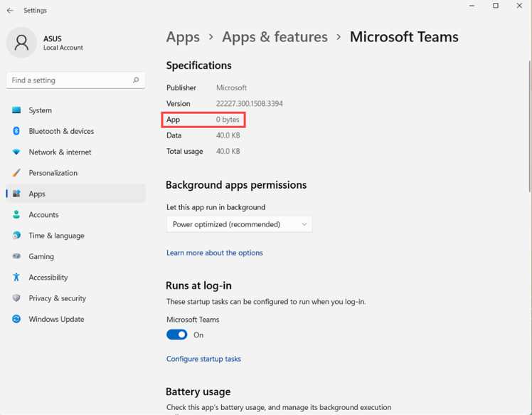Click the Privacy & security shield icon
Viewport: 532px width, 415px height.
click(16, 298)
